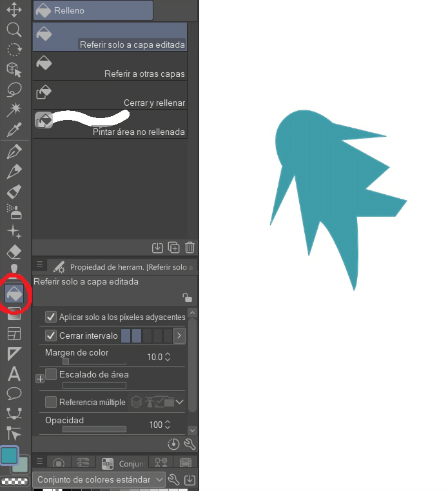This screenshot has height=491, width=448.
Task: Select the Eyedropper tool
Action: pos(14,130)
